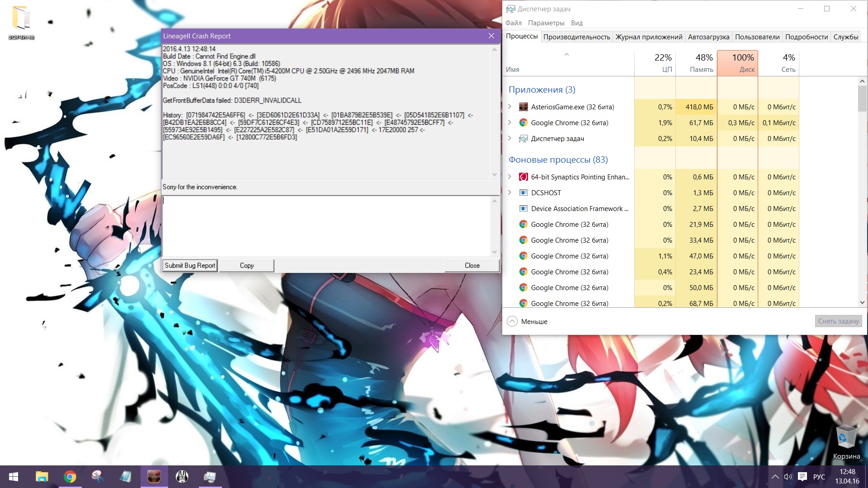The image size is (868, 488).
Task: Click the icon of the 23,4 МБ Chrome process
Action: click(524, 272)
